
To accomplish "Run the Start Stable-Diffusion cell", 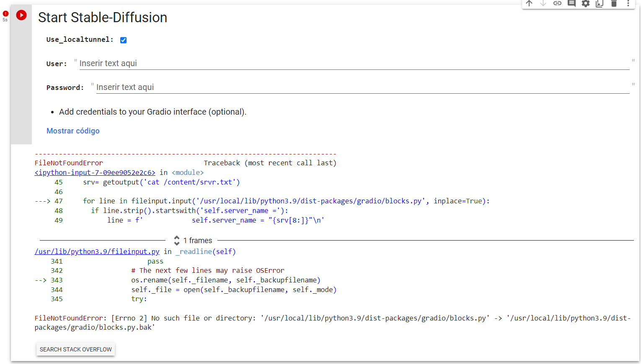I will 21,15.
